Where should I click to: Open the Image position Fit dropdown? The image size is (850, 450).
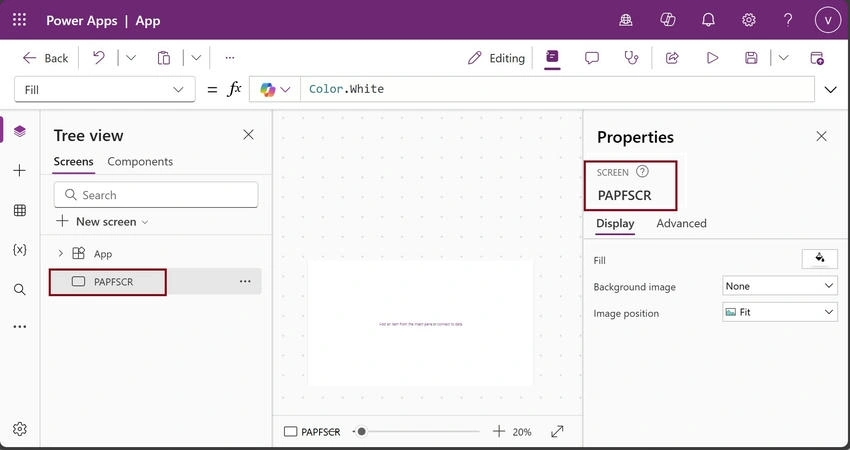click(x=780, y=312)
